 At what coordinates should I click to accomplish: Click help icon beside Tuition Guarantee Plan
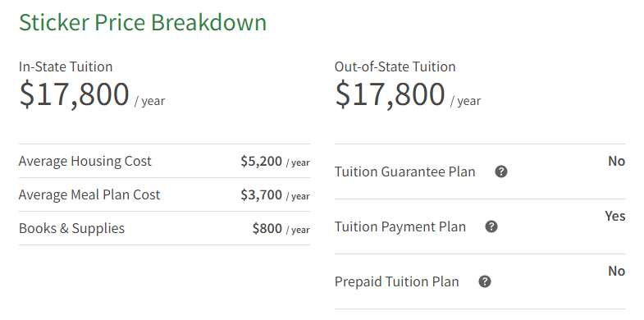(501, 171)
